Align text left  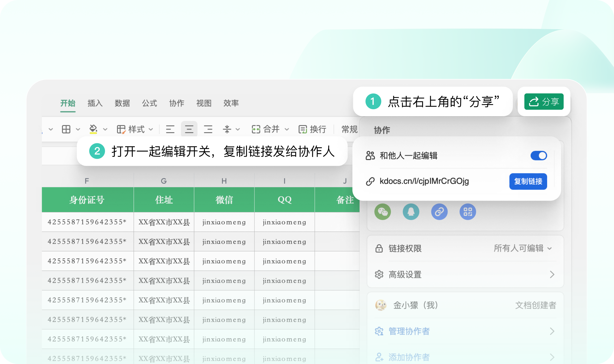[170, 129]
